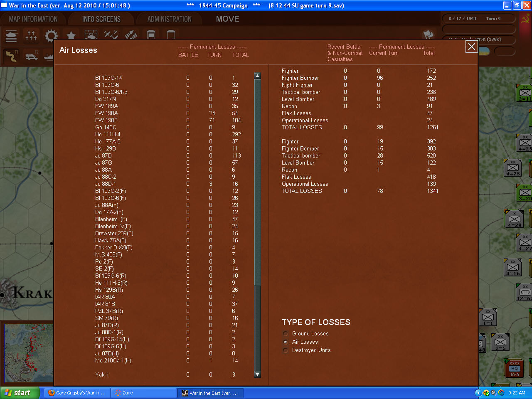Select the green unit counter labeled 3=20
The height and width of the screenshot is (399, 532).
525,193
